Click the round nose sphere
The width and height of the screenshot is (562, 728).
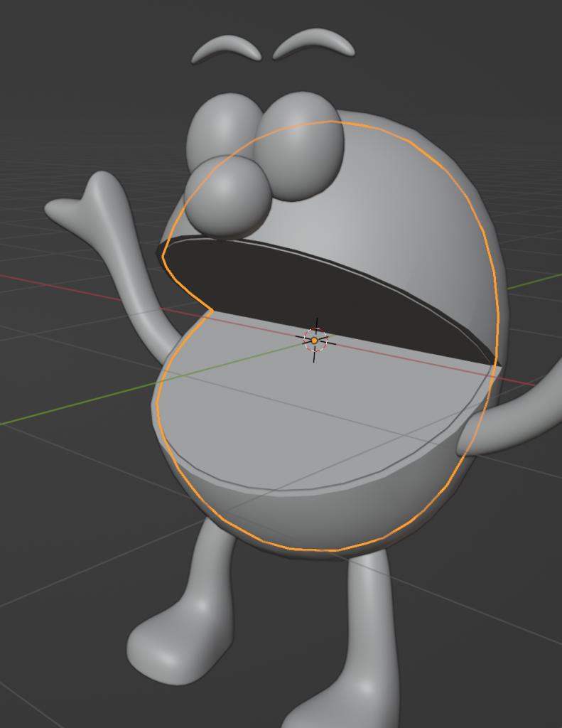point(227,196)
